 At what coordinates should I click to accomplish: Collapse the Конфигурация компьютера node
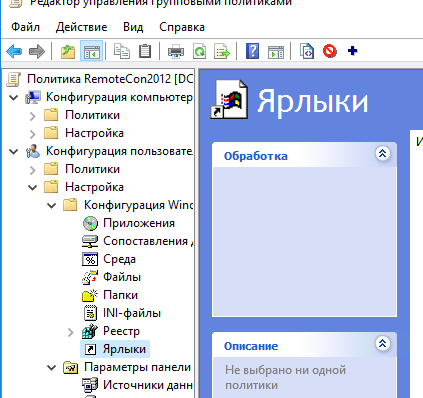pyautogui.click(x=14, y=98)
